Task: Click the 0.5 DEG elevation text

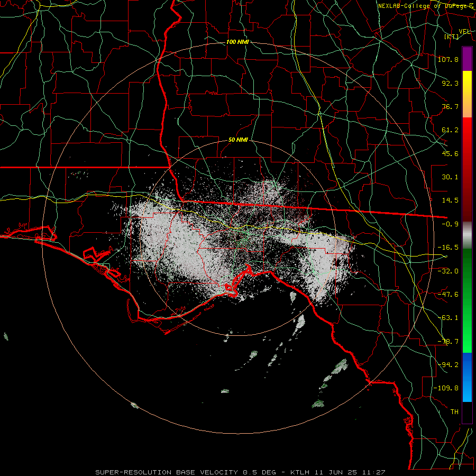Action: 259,472
